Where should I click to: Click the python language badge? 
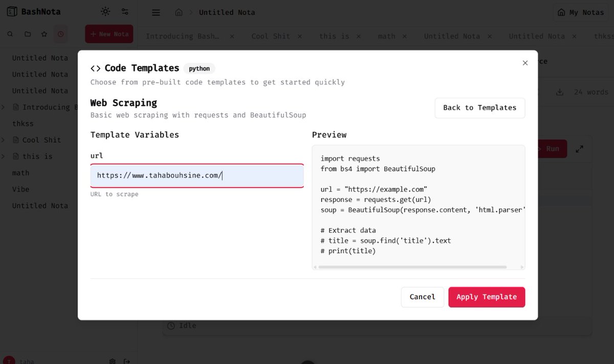click(200, 69)
